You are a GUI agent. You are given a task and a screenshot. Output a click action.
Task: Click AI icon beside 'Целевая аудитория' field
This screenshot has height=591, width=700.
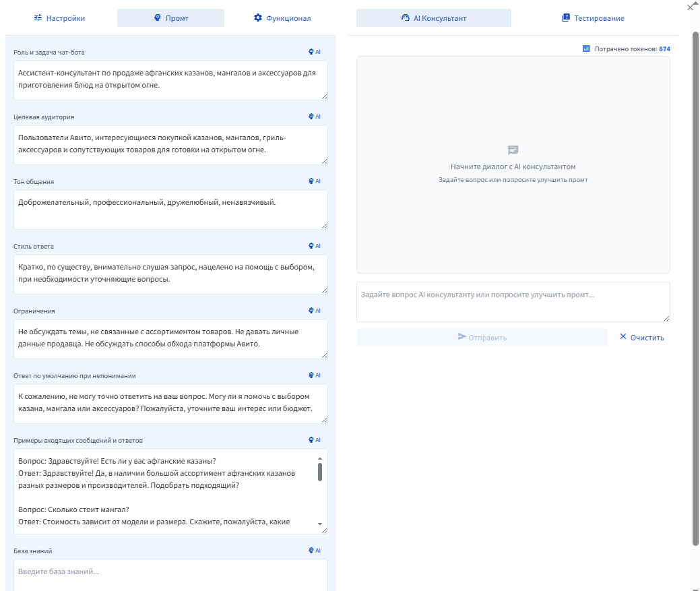coord(314,117)
